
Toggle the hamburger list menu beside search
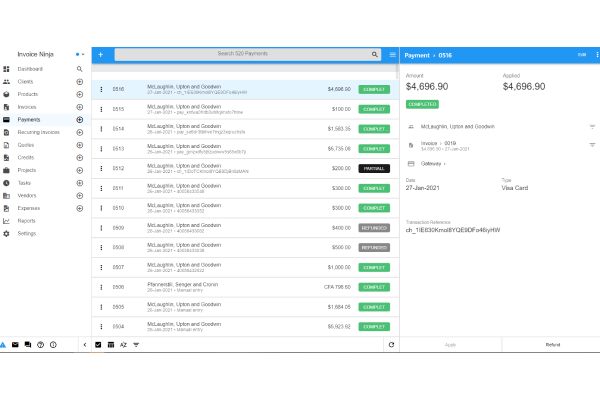(x=392, y=54)
